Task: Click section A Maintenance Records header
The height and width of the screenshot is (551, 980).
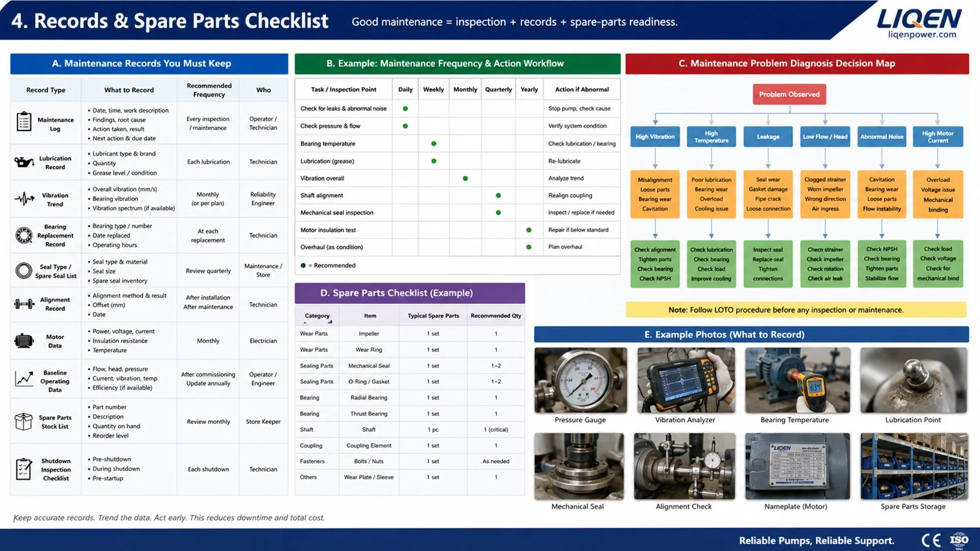Action: (x=149, y=64)
